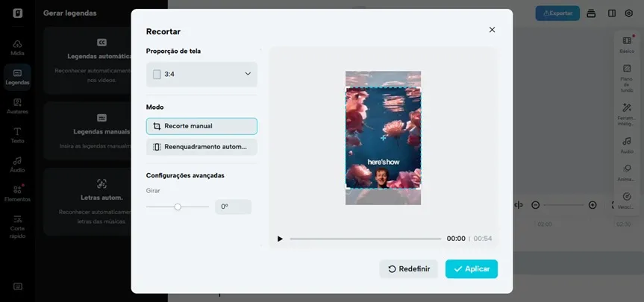Open the Velocidade panel on right
The height and width of the screenshot is (302, 644).
tap(627, 200)
